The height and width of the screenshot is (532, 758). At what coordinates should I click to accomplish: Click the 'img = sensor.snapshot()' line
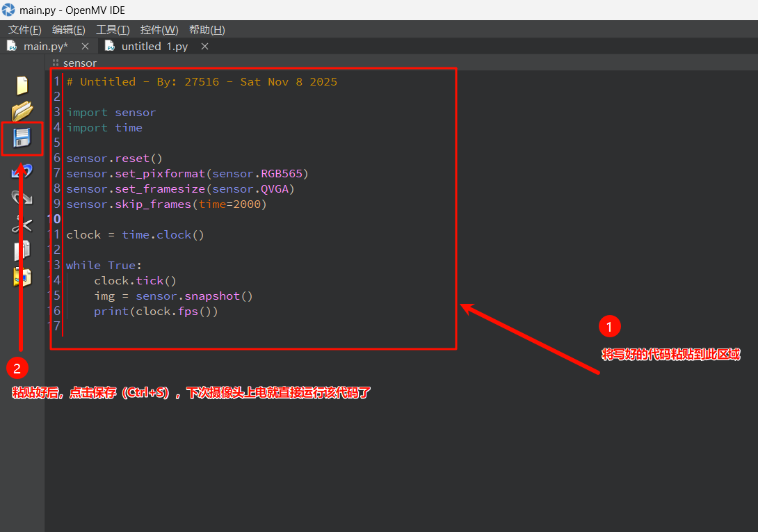click(174, 296)
